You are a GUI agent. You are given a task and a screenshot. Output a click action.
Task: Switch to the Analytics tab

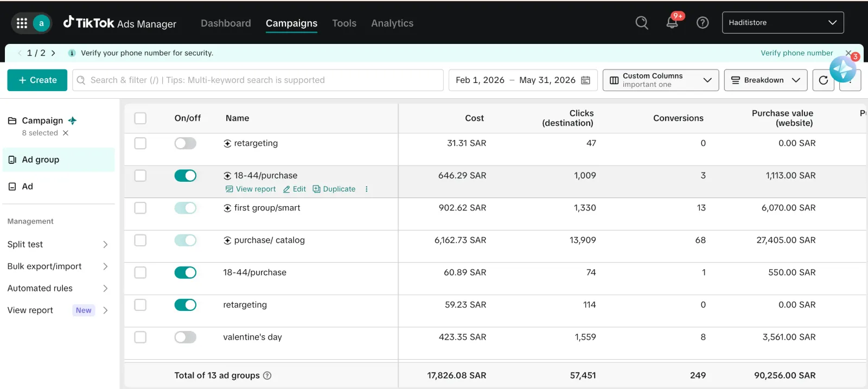(392, 23)
